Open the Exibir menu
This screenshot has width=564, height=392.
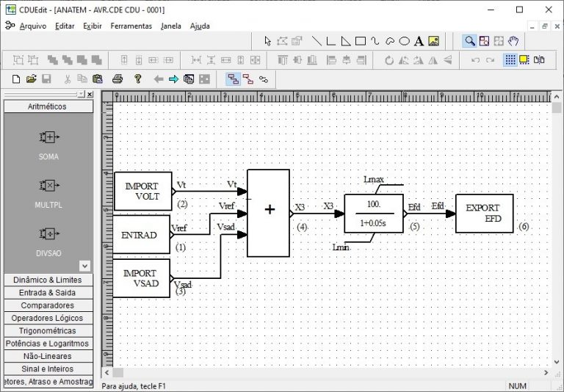pos(93,26)
